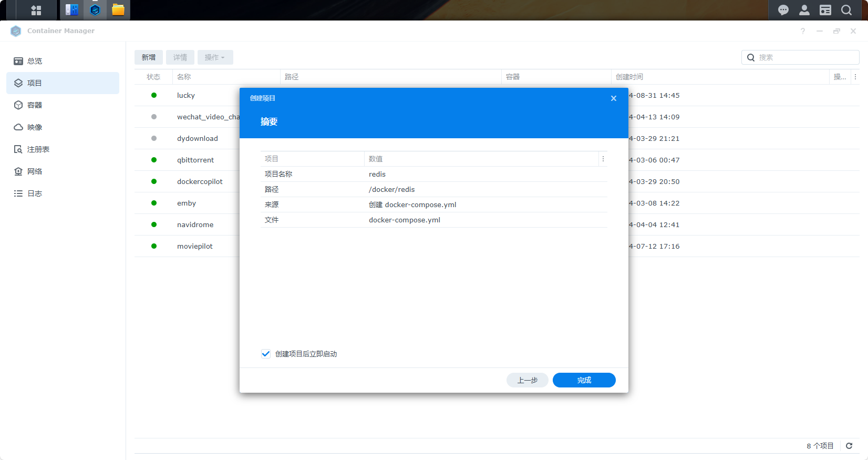Open the user account options icon
Screen dimensions: 868x460
point(804,10)
